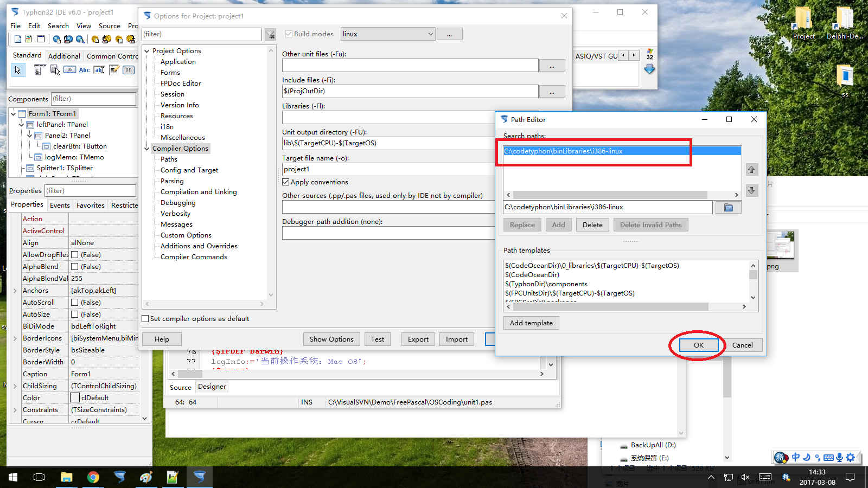Switch to the Additional palette tab
868x488 pixels.
point(64,56)
